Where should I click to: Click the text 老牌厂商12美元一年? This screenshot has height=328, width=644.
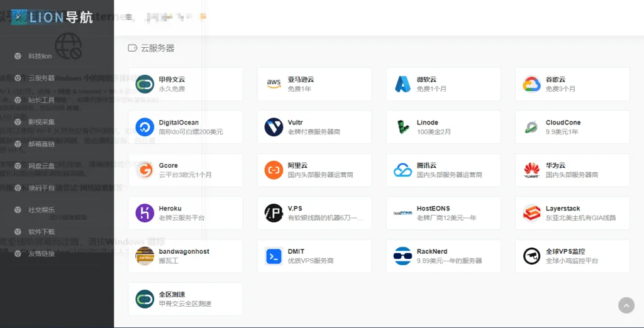pyautogui.click(x=447, y=217)
